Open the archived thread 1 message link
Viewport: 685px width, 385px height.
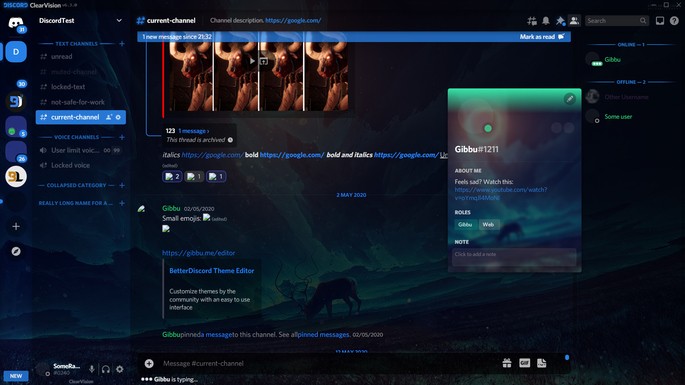(x=194, y=131)
